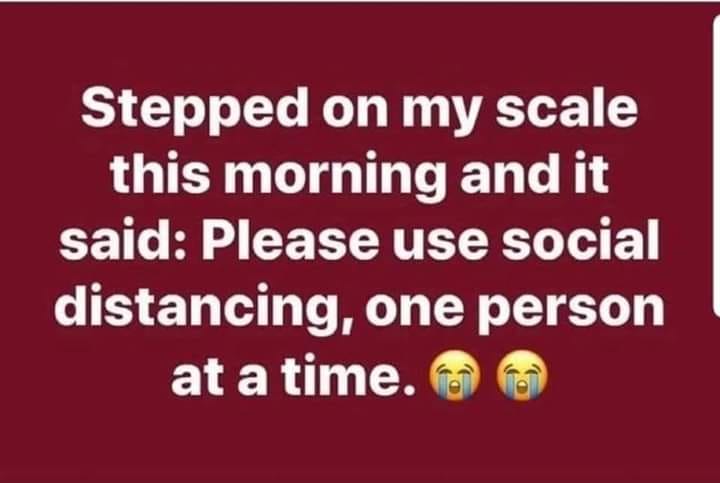720x483 pixels.
Task: Click the second crying face emoji
Action: pyautogui.click(x=523, y=375)
